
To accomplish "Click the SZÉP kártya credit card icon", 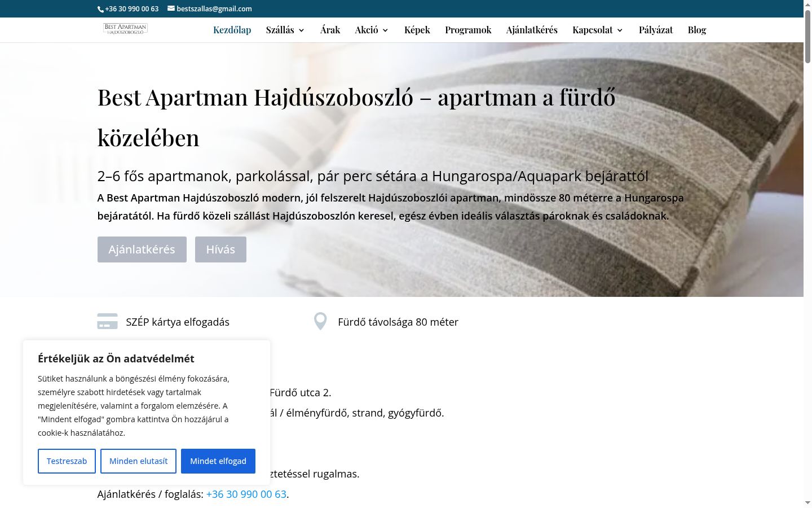I will (x=108, y=321).
